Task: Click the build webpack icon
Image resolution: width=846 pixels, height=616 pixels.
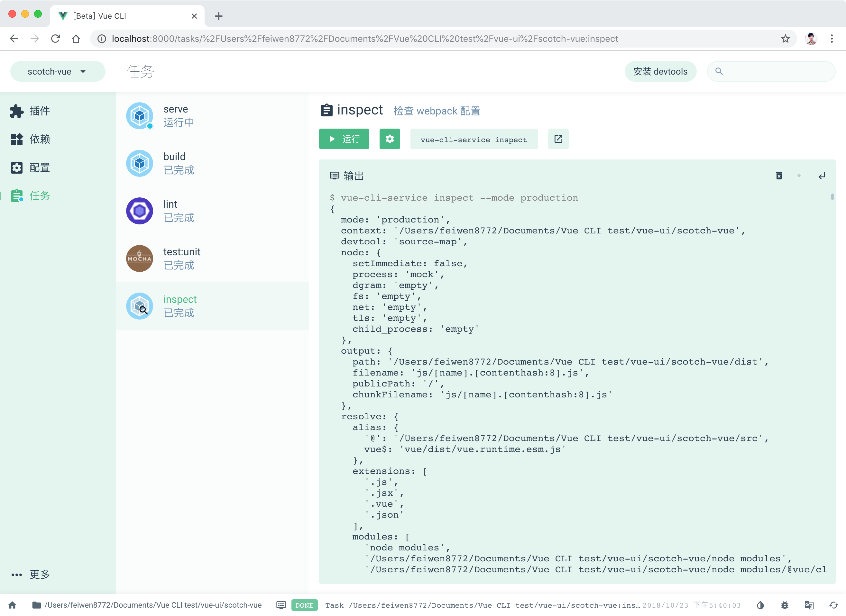Action: 140,163
